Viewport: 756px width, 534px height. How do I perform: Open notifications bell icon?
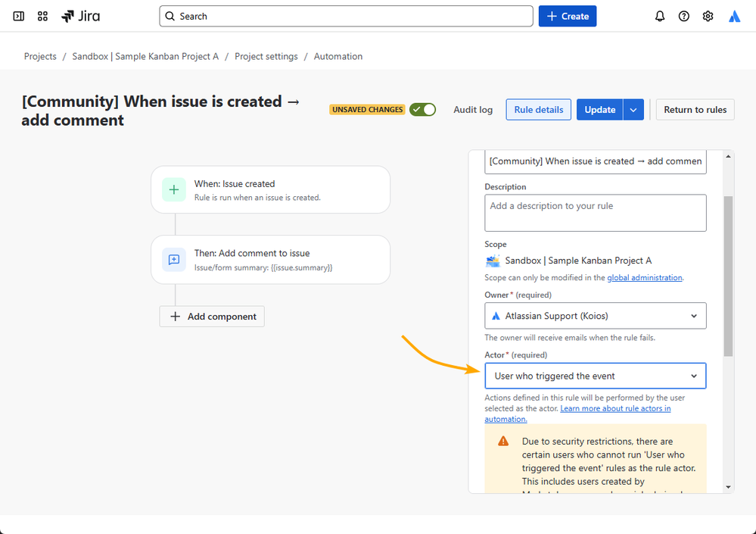coord(660,17)
